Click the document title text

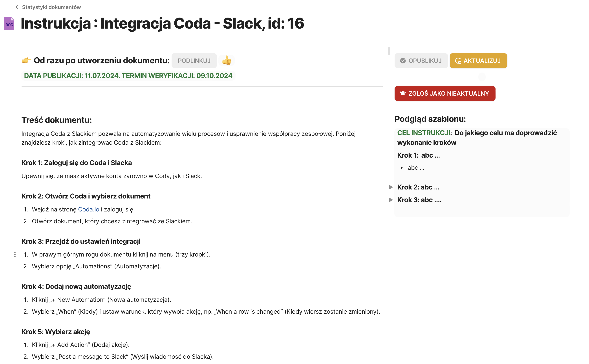pos(162,24)
